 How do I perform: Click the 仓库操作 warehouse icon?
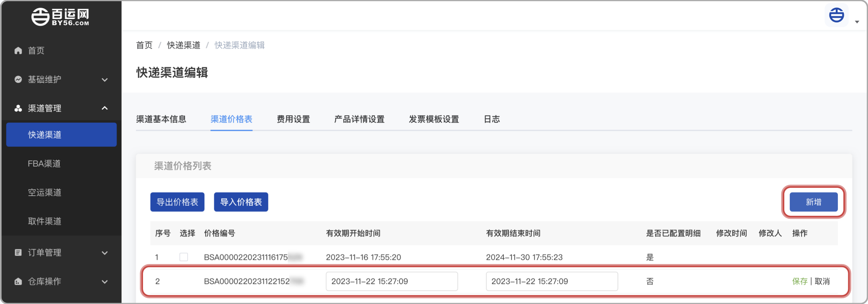click(x=18, y=281)
